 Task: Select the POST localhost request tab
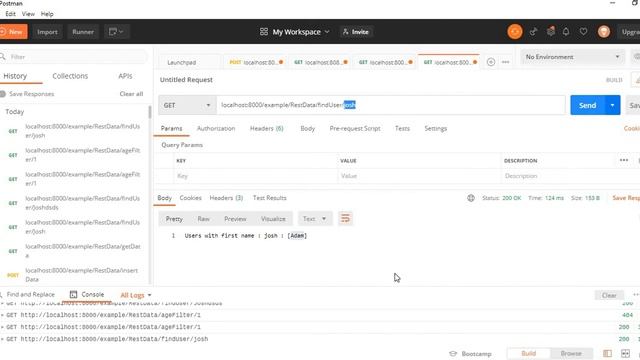click(256, 62)
